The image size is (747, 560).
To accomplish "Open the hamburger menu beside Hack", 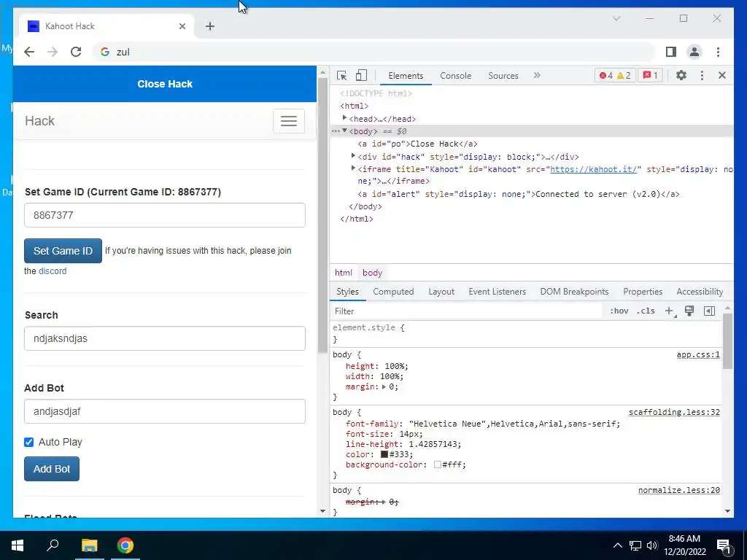I will (x=289, y=121).
